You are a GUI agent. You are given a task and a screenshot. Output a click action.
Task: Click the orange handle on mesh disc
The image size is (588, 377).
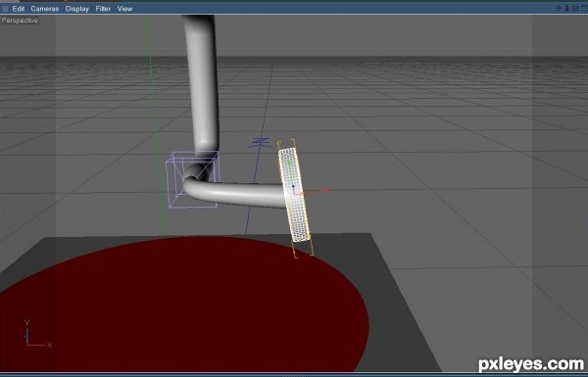[309, 237]
